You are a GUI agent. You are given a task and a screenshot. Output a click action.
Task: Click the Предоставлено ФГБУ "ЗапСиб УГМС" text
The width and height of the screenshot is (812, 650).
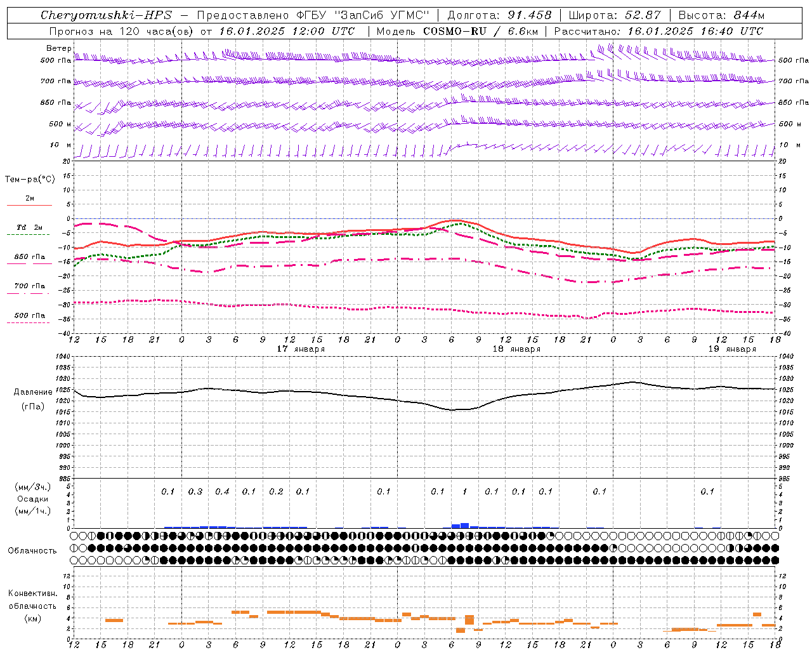(x=313, y=15)
